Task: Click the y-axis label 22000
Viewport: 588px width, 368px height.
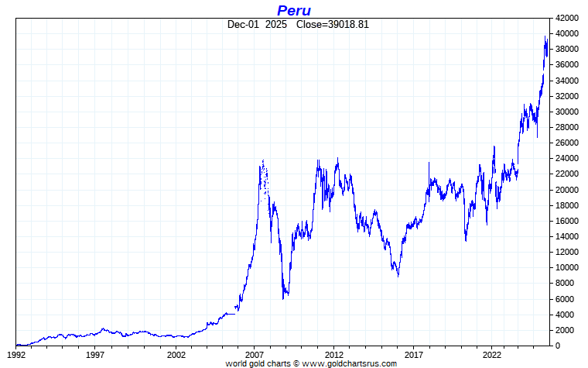Action: pos(566,174)
